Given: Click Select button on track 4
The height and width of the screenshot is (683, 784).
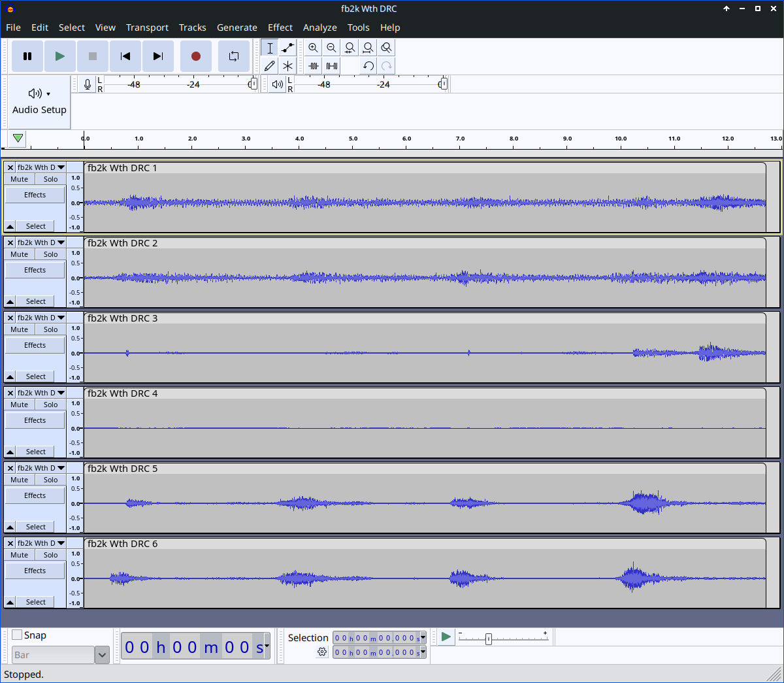Looking at the screenshot, I should pos(36,452).
